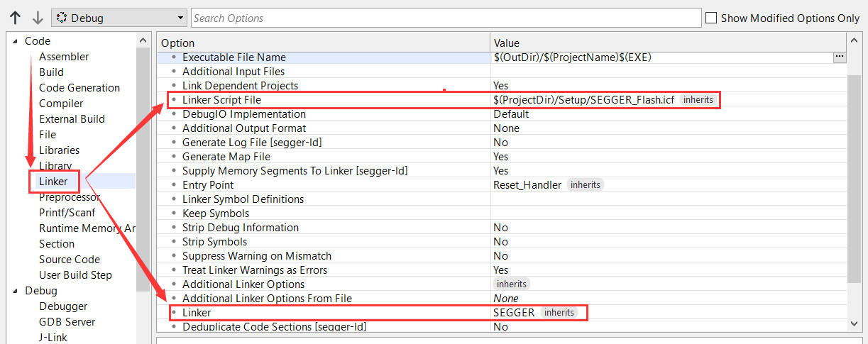
Task: Click the category tree scroll up arrow
Action: coord(143,41)
